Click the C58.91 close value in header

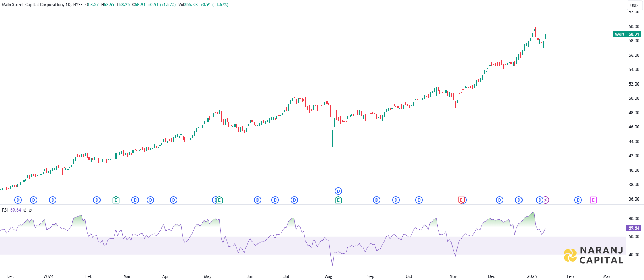point(139,5)
